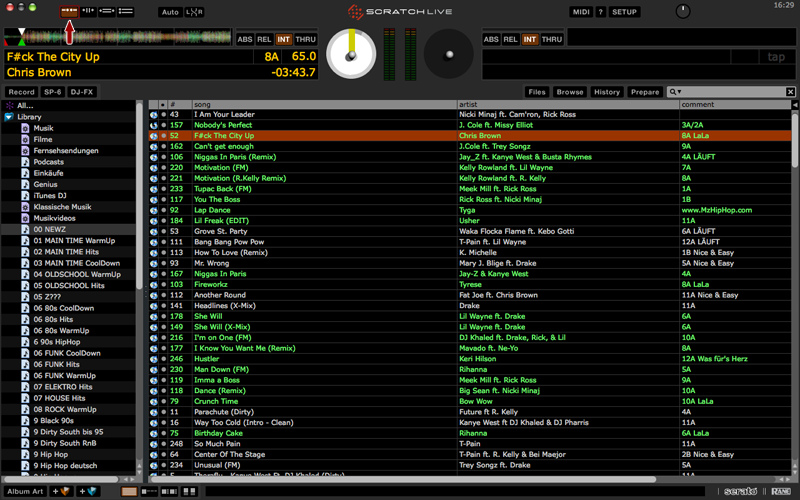Screen dimensions: 800x500
Task: Collapse the Library tree in the sidebar
Action: pyautogui.click(x=9, y=117)
